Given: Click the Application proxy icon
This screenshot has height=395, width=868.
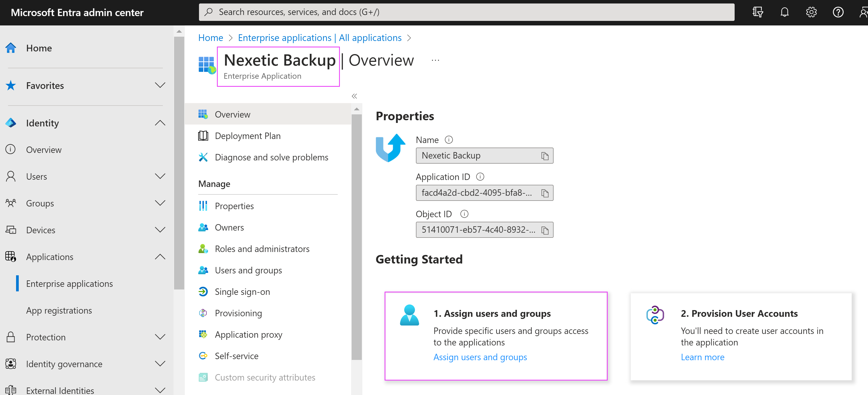Looking at the screenshot, I should tap(203, 334).
